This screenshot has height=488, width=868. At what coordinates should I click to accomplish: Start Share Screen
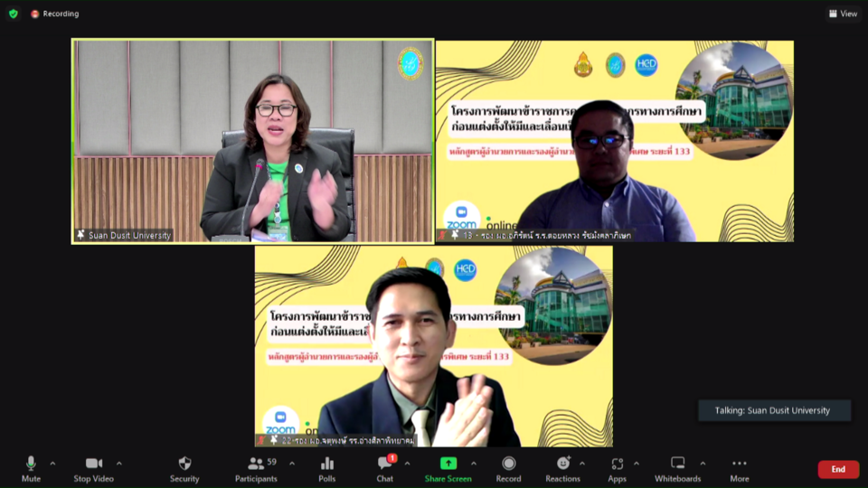click(x=448, y=467)
